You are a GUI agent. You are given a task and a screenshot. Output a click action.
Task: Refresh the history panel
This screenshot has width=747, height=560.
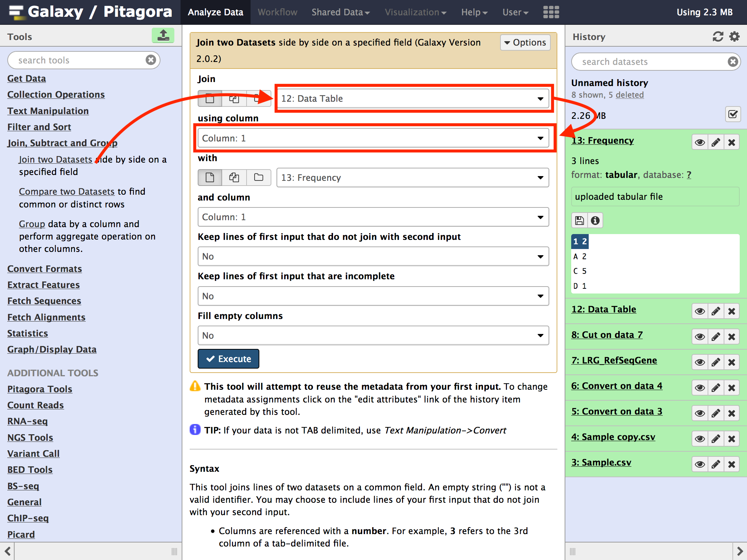coord(717,37)
